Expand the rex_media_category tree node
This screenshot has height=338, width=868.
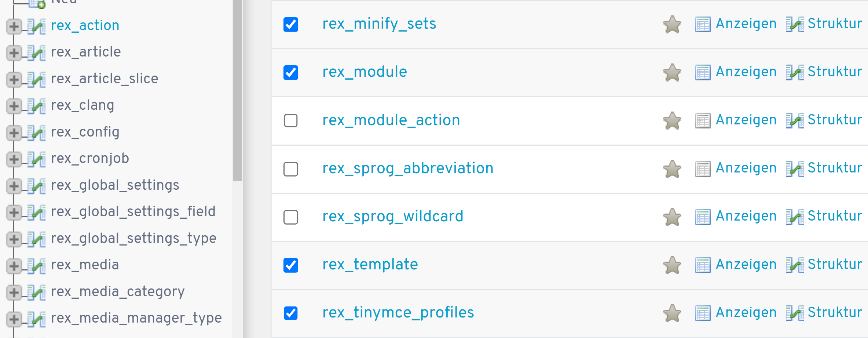point(14,292)
